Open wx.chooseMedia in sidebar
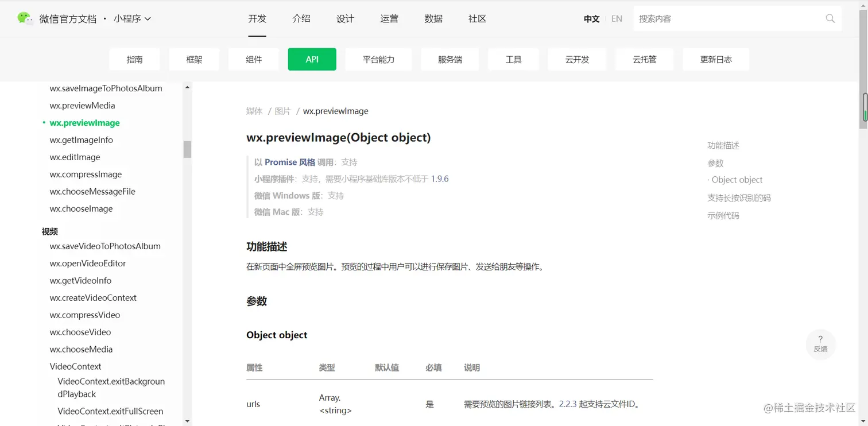Viewport: 868px width, 426px height. pyautogui.click(x=81, y=350)
